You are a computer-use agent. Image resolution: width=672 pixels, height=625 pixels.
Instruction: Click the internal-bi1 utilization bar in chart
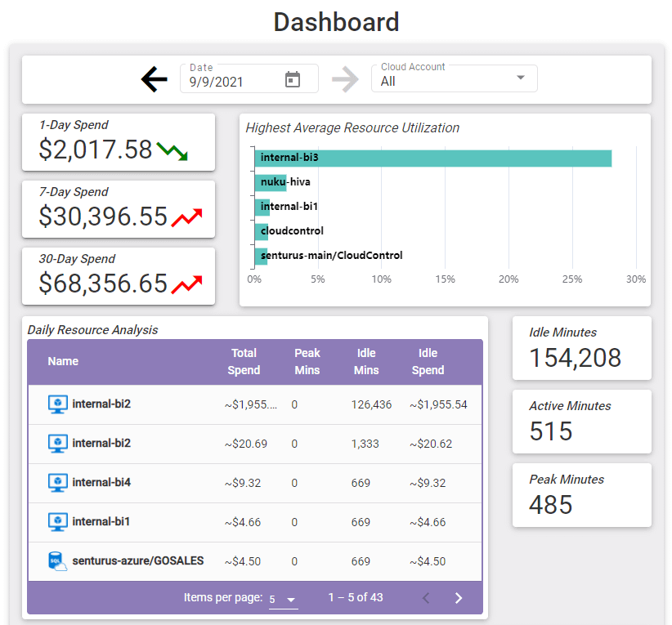pos(262,207)
